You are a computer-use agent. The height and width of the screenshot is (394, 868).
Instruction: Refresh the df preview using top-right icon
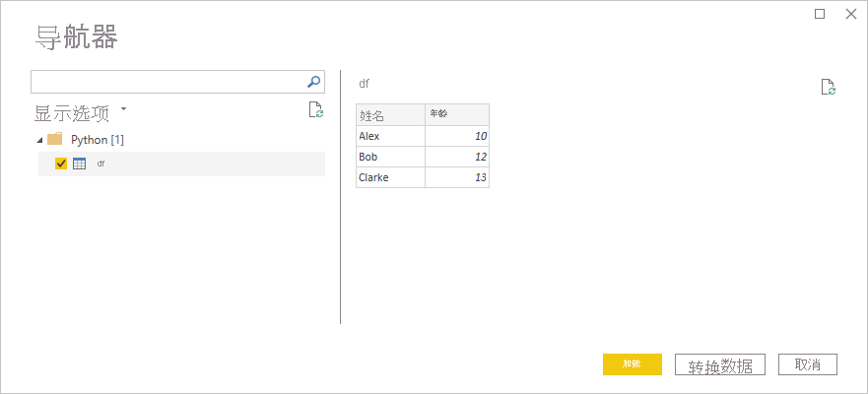pos(829,88)
